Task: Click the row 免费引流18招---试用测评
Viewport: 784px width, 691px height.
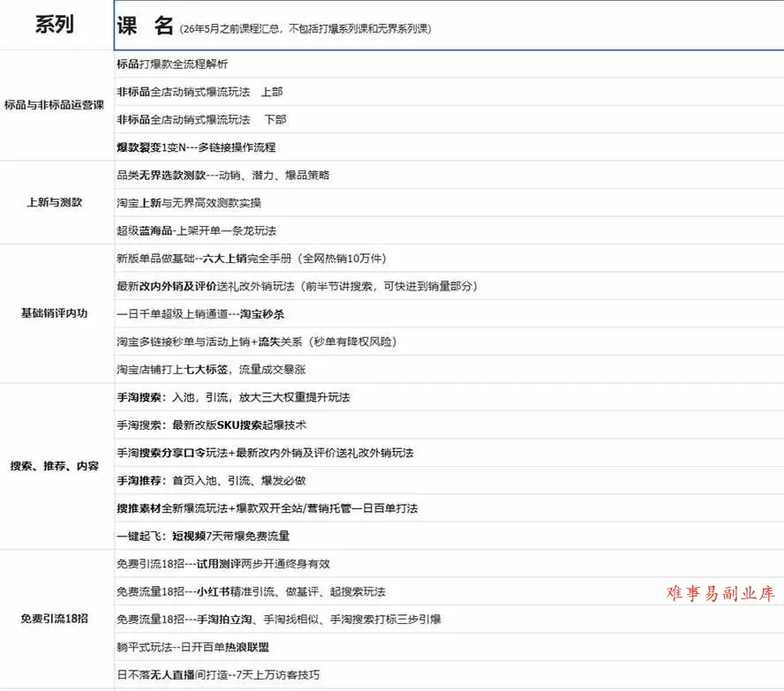Action: (449, 564)
